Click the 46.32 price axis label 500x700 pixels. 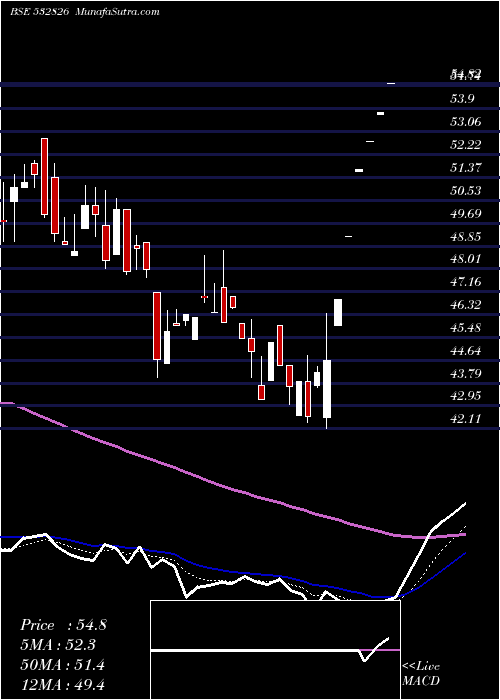tap(466, 304)
